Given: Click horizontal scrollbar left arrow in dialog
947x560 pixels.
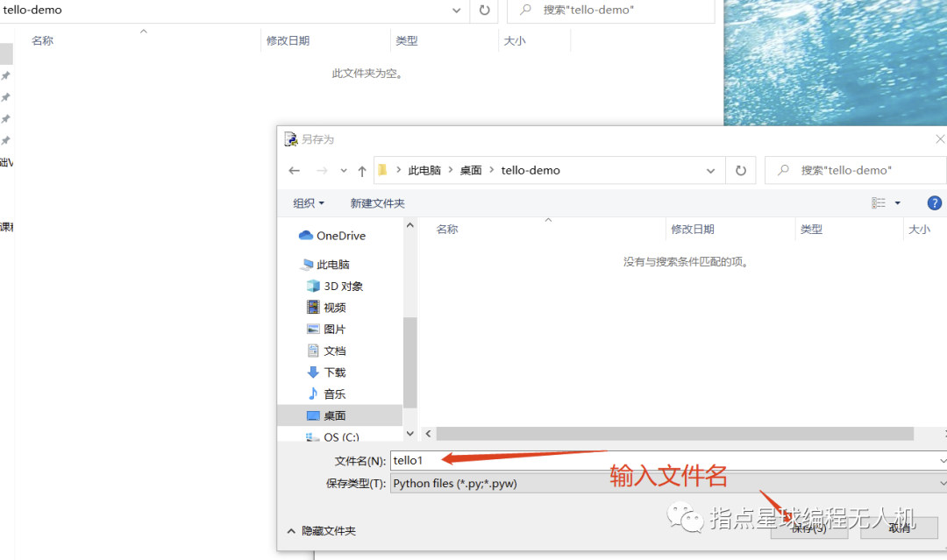Looking at the screenshot, I should (428, 433).
